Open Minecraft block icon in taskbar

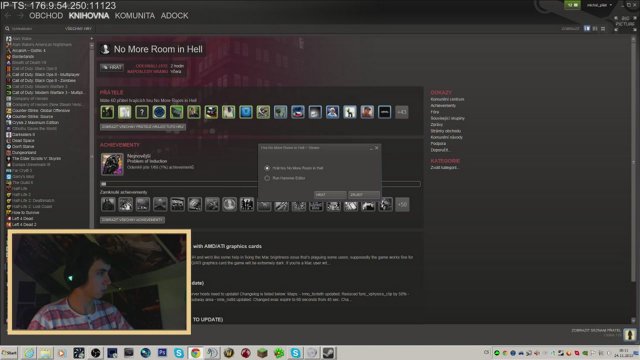pyautogui.click(x=262, y=353)
